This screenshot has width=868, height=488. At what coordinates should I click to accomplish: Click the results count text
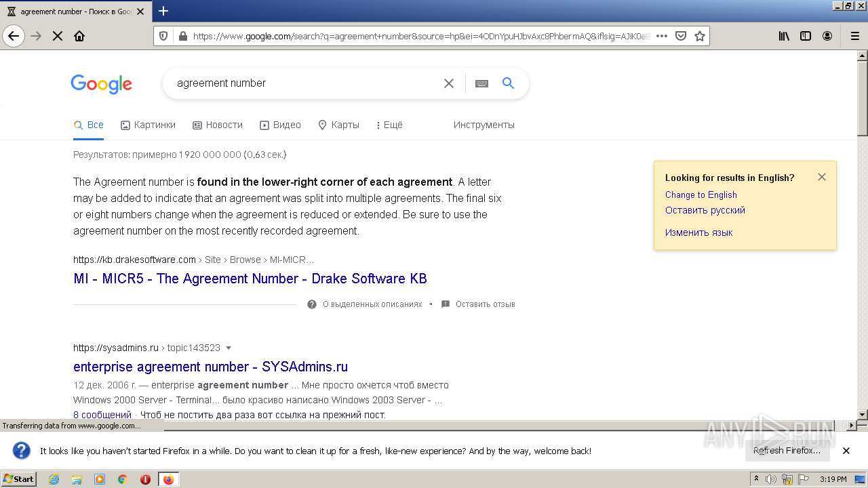(180, 155)
